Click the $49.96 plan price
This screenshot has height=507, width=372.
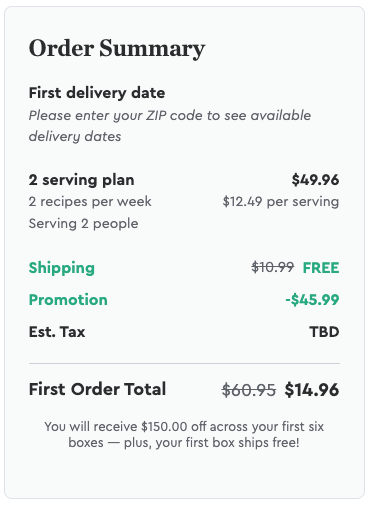coord(315,180)
